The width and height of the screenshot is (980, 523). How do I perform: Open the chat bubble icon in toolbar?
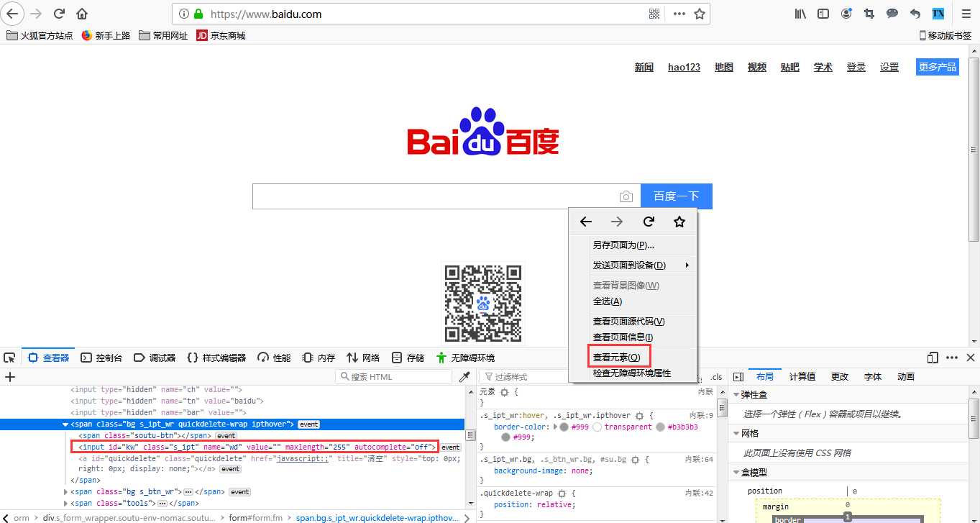point(892,14)
